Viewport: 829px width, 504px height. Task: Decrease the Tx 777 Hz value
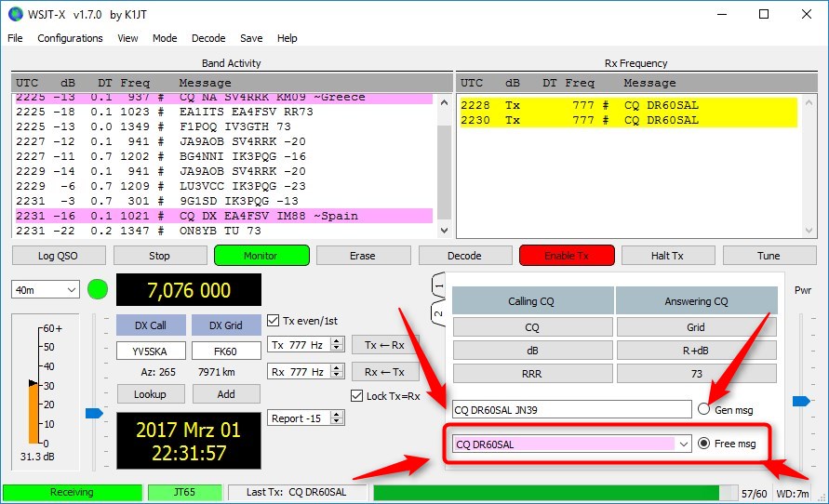tap(337, 349)
